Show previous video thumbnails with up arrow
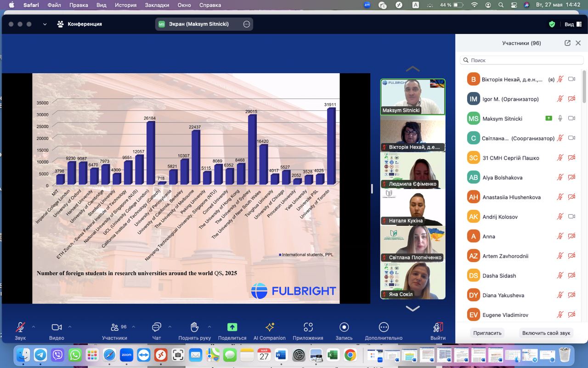The width and height of the screenshot is (588, 368). click(413, 69)
